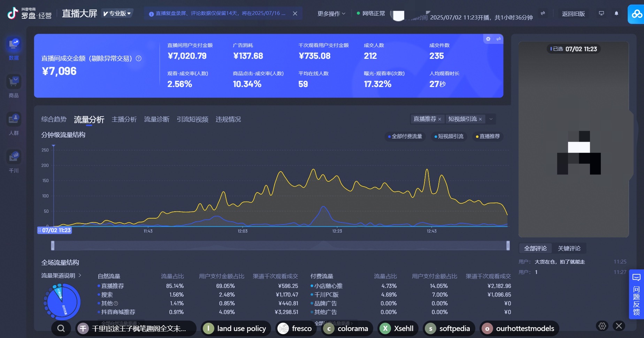Screen dimensions: 644x338
Task: Switch to the 主播分析 tab
Action: point(124,119)
